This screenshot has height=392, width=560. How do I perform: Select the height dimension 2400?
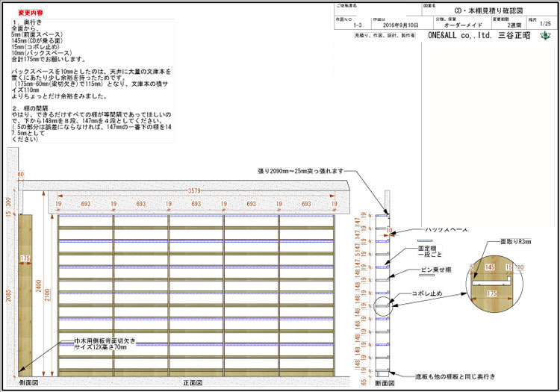tap(39, 286)
